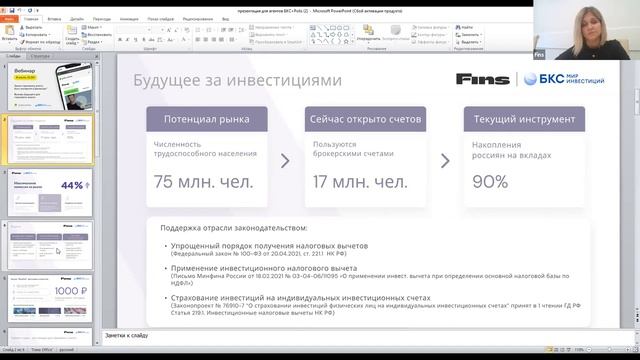
Task: Click the Clear Formatting icon
Action: 187,30
